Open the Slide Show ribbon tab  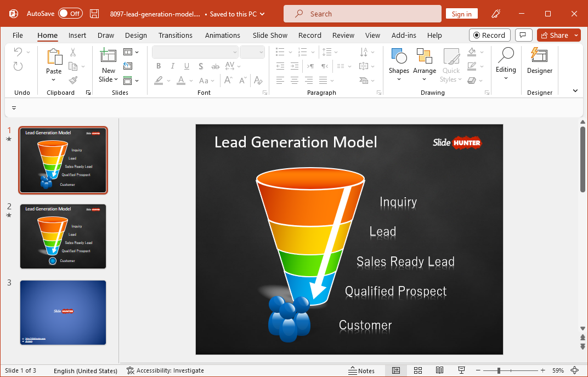270,35
